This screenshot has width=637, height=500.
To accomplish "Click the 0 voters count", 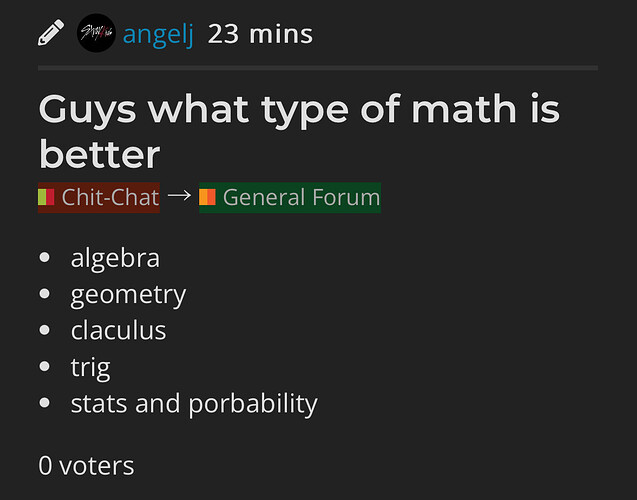I will click(x=86, y=466).
